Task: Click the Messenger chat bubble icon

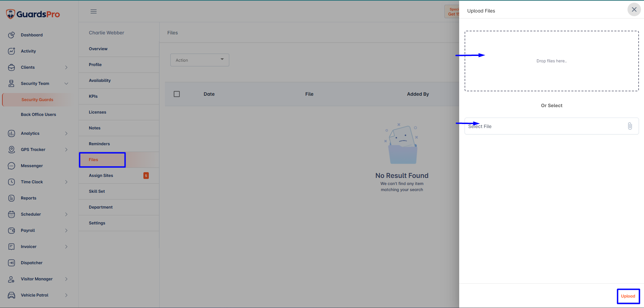Action: coord(11,166)
